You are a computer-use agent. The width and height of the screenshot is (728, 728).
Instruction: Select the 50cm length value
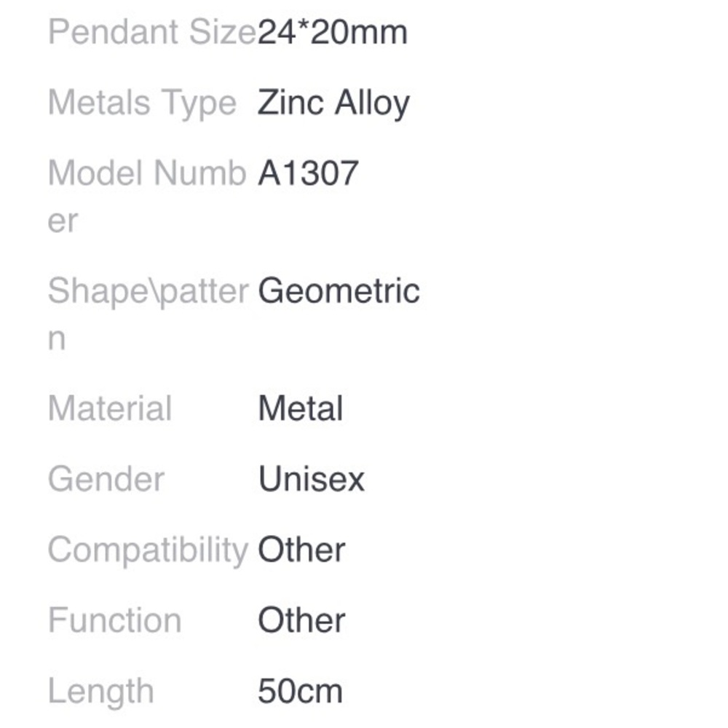pos(300,691)
